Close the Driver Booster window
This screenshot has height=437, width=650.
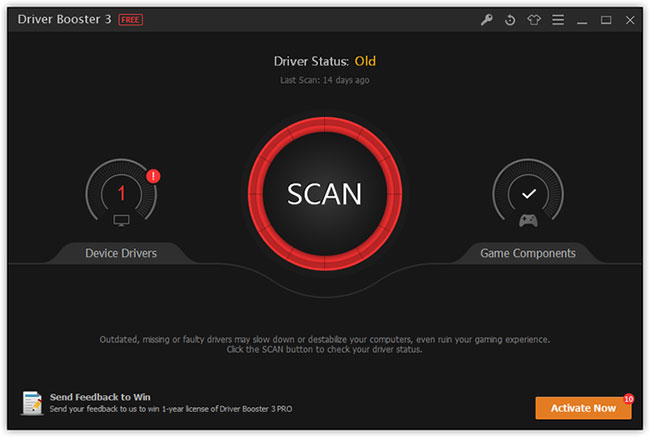click(630, 20)
